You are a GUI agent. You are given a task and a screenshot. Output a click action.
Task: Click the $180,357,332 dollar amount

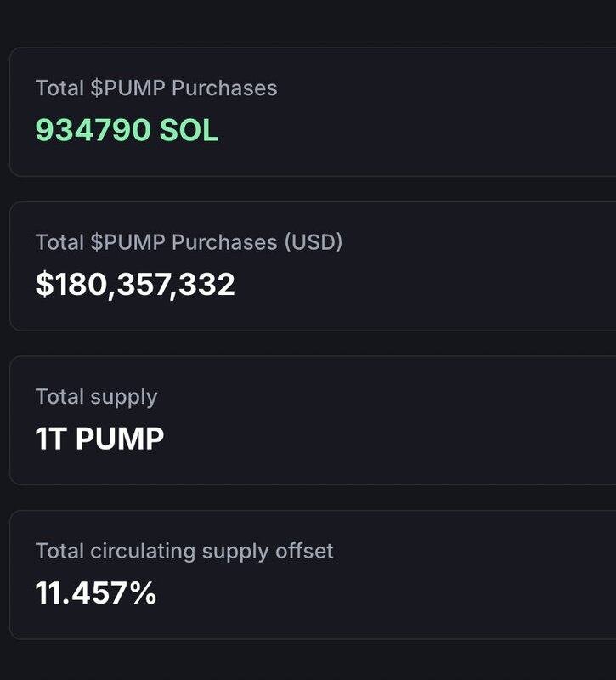click(135, 284)
